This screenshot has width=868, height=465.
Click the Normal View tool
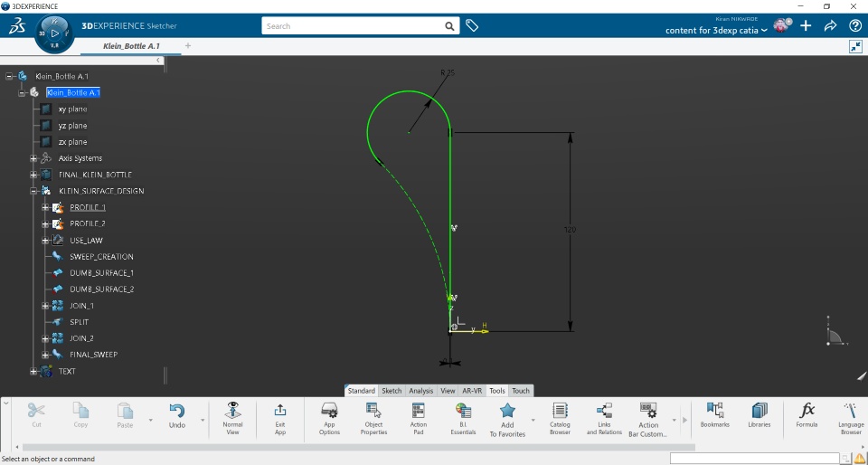(x=232, y=417)
